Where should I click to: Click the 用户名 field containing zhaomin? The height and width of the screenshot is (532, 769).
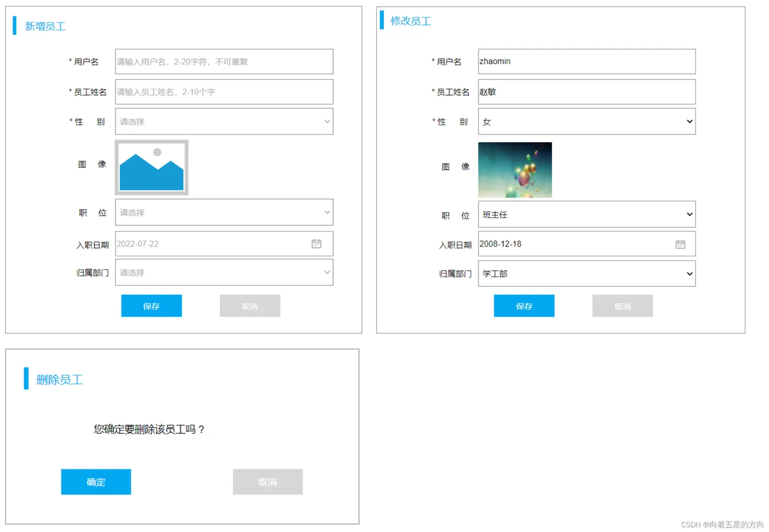click(587, 61)
